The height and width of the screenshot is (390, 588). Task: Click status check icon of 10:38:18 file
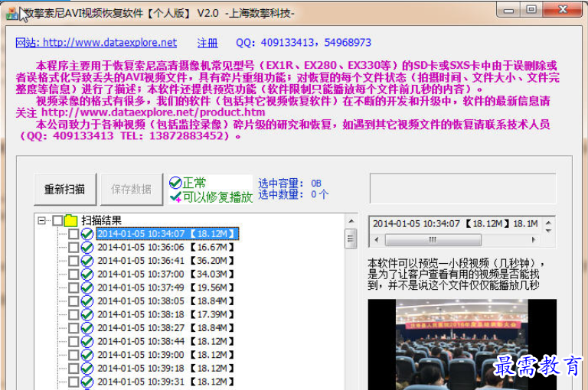87,315
